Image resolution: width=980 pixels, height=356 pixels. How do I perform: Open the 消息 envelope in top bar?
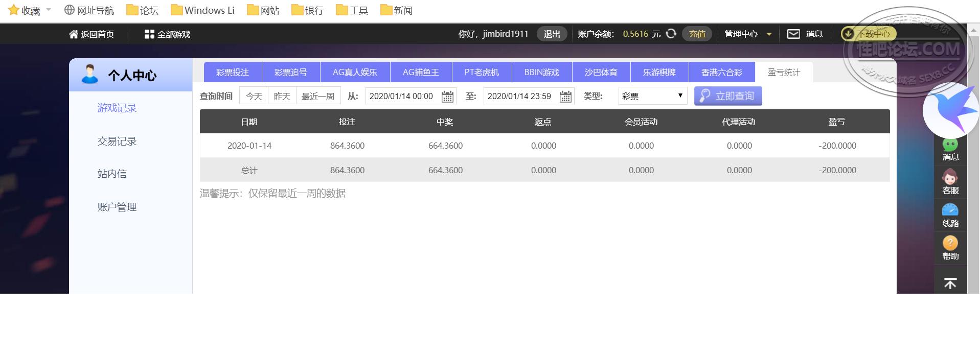coord(793,34)
